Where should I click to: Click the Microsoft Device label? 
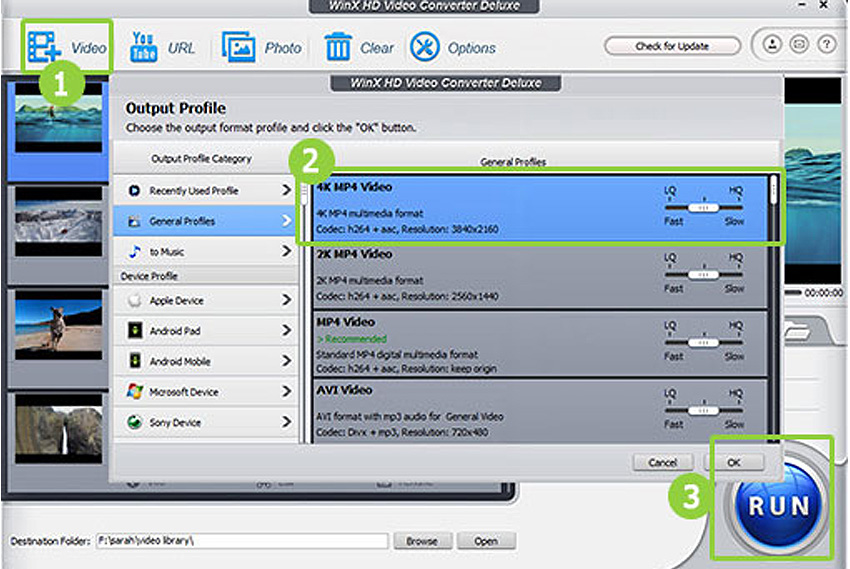[x=184, y=391]
